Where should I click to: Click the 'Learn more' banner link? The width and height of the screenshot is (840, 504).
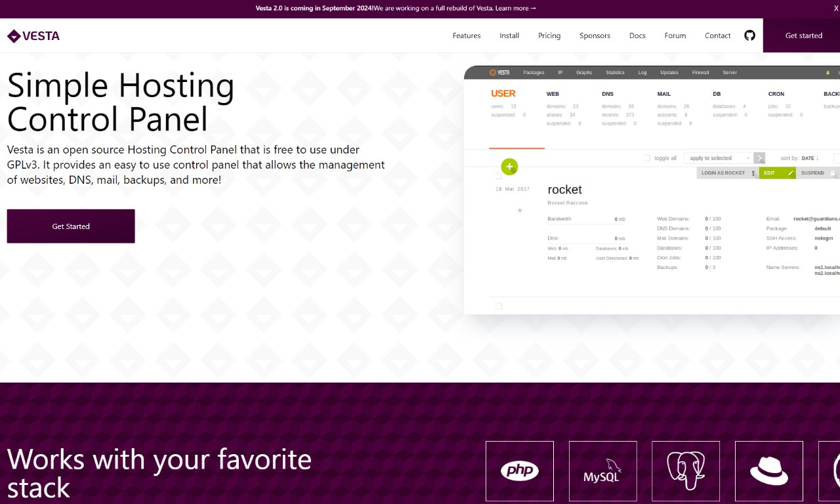coord(516,9)
